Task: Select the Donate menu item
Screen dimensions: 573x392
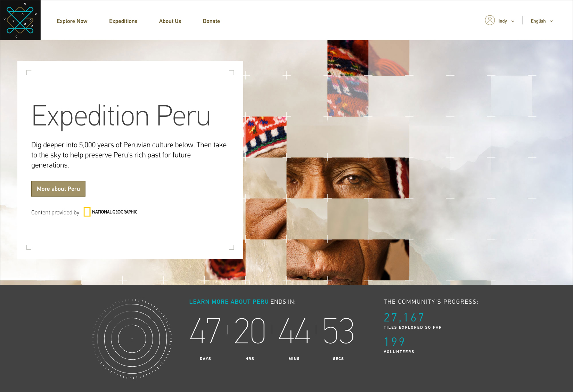Action: click(x=211, y=21)
